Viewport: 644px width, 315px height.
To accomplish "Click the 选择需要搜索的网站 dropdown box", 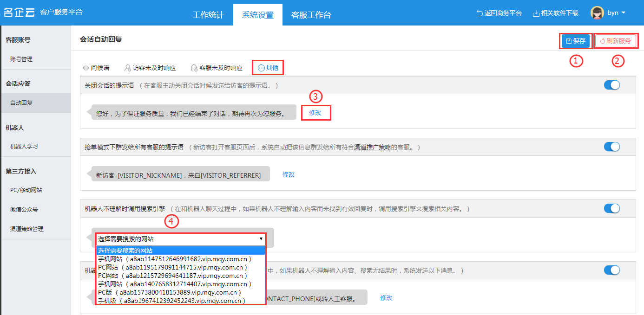I will point(180,239).
